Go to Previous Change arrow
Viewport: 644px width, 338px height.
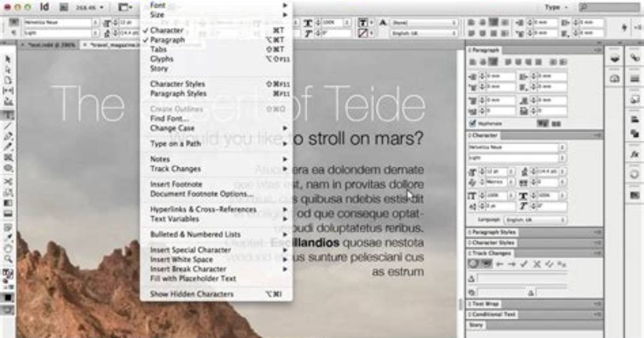point(500,264)
